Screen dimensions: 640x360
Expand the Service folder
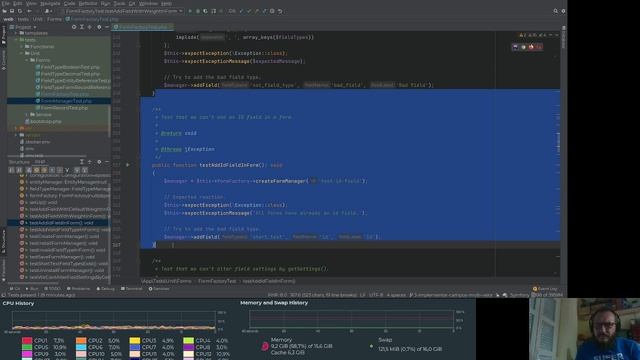pos(27,115)
